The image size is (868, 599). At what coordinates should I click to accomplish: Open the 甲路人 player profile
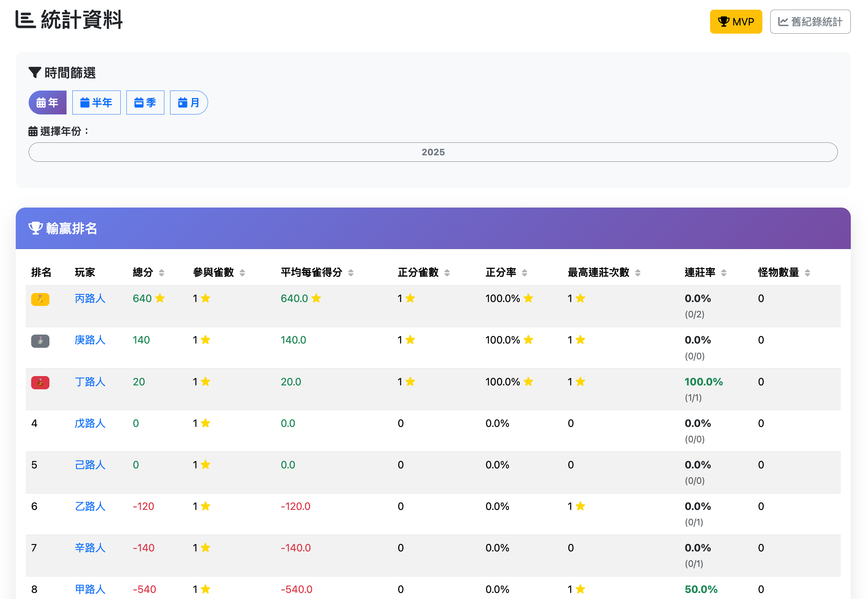coord(90,589)
